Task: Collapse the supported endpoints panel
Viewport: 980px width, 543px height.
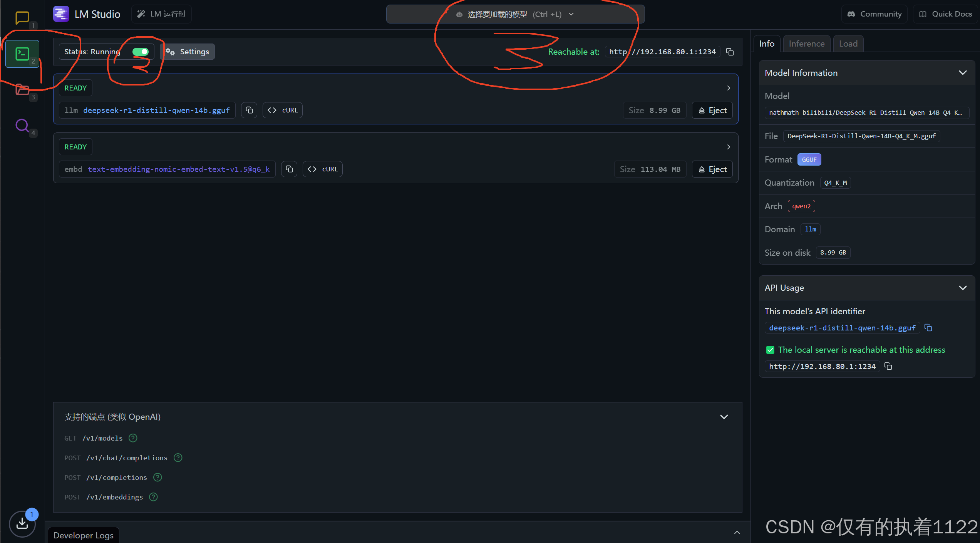Action: [724, 417]
